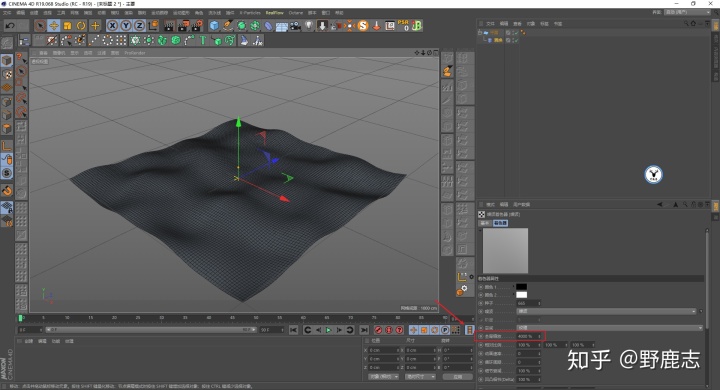
Task: Open the RealFlow menu
Action: [275, 13]
